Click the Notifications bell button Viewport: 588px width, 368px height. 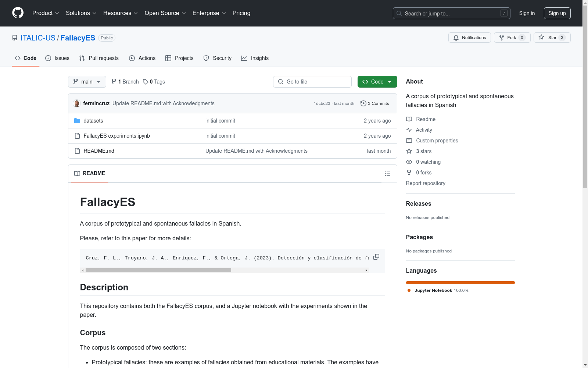point(469,38)
